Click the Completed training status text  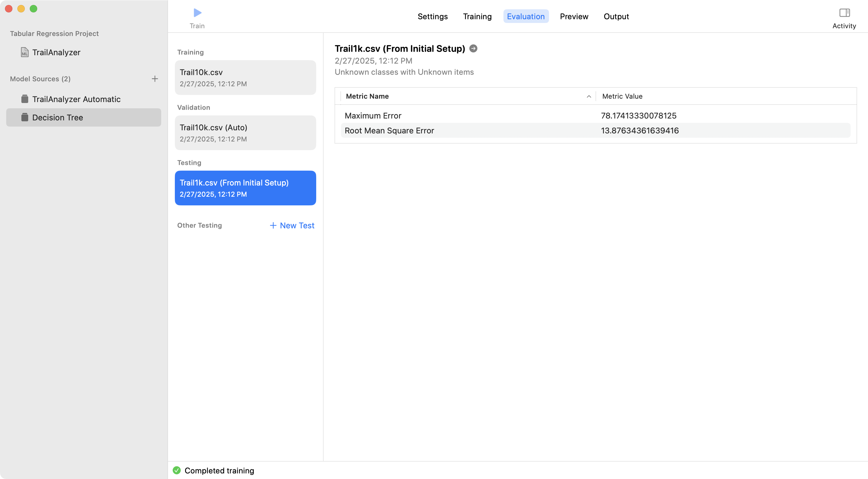pos(219,470)
